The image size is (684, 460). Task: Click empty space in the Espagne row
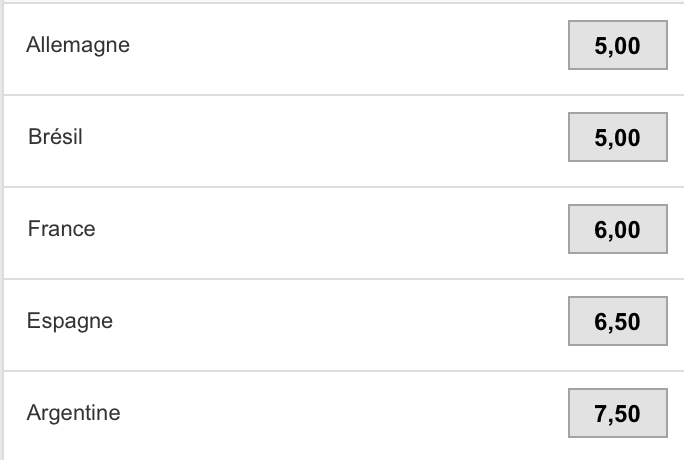[x=340, y=325]
